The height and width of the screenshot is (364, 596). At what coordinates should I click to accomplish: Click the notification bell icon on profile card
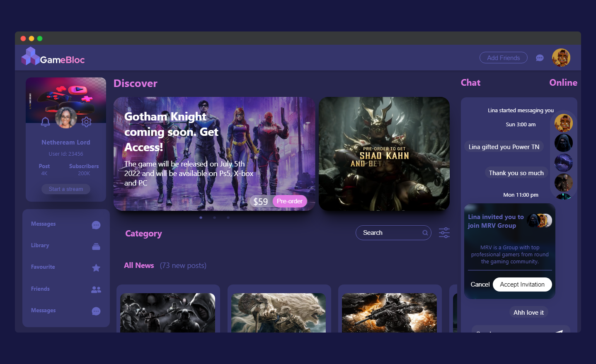[46, 122]
